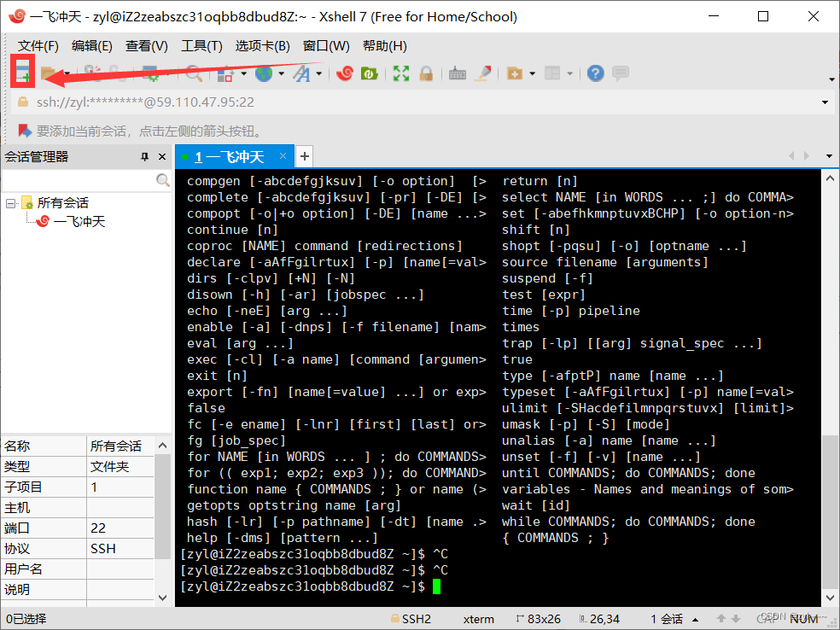Collapse the 所有会话 tree node
The width and height of the screenshot is (840, 630).
(x=10, y=203)
